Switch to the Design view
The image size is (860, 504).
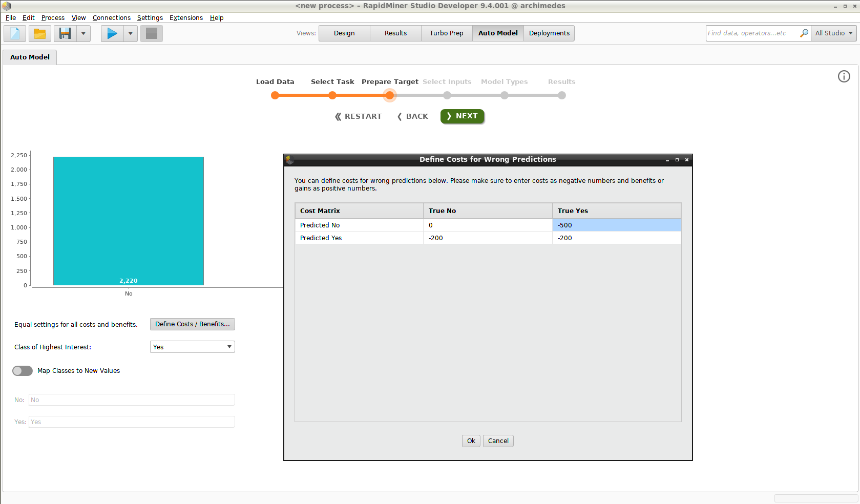(x=344, y=33)
